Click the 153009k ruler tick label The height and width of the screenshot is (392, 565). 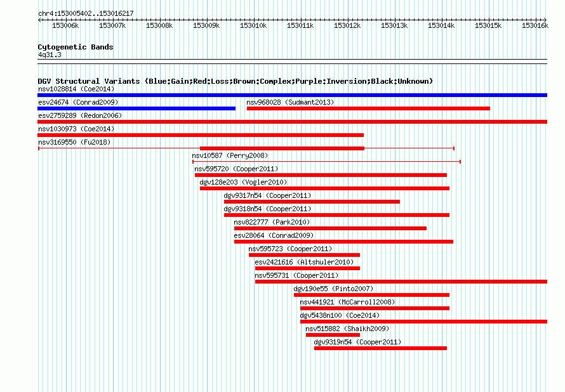(x=206, y=25)
